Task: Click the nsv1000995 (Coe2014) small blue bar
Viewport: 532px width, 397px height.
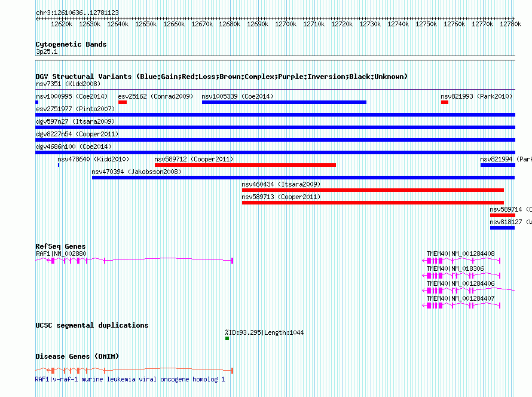Action: tap(37, 102)
